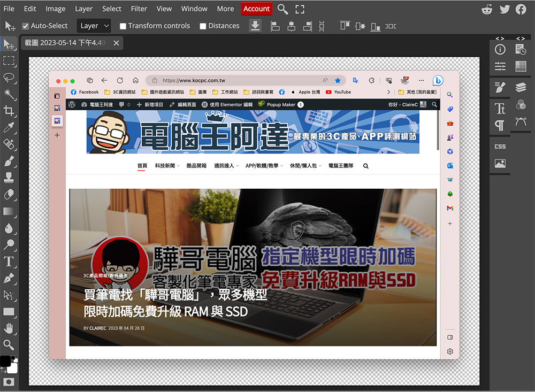
Task: Disable the Auto-Select checkbox
Action: pyautogui.click(x=25, y=26)
